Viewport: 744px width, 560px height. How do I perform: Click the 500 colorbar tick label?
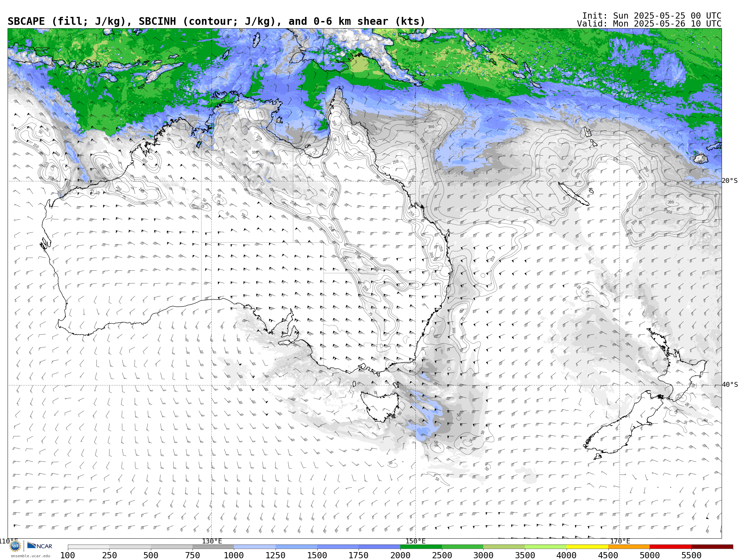(x=151, y=556)
